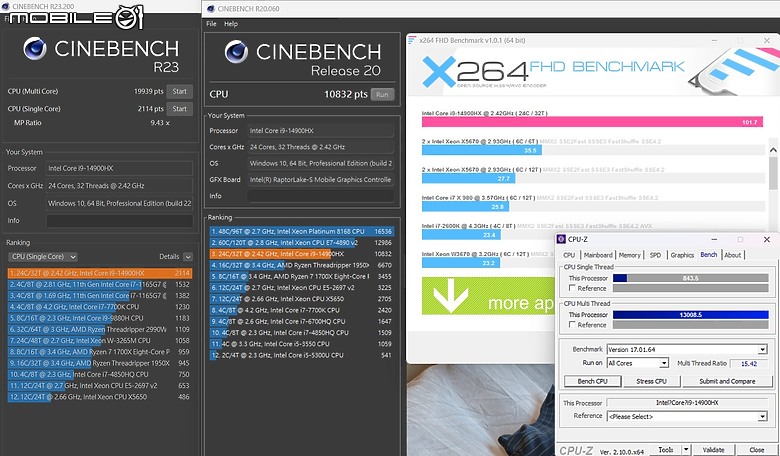Click the CPU-Z purple title bar icon
This screenshot has height=456, width=780.
562,239
